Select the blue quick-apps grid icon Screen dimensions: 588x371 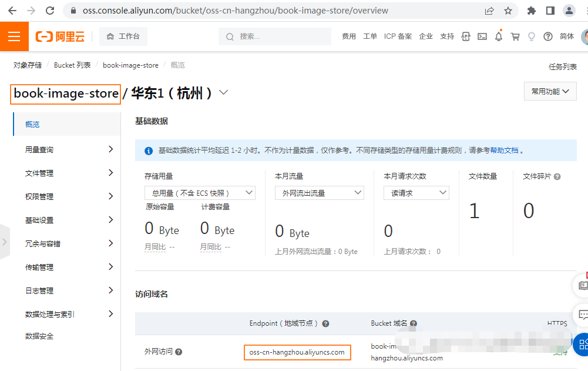point(582,344)
